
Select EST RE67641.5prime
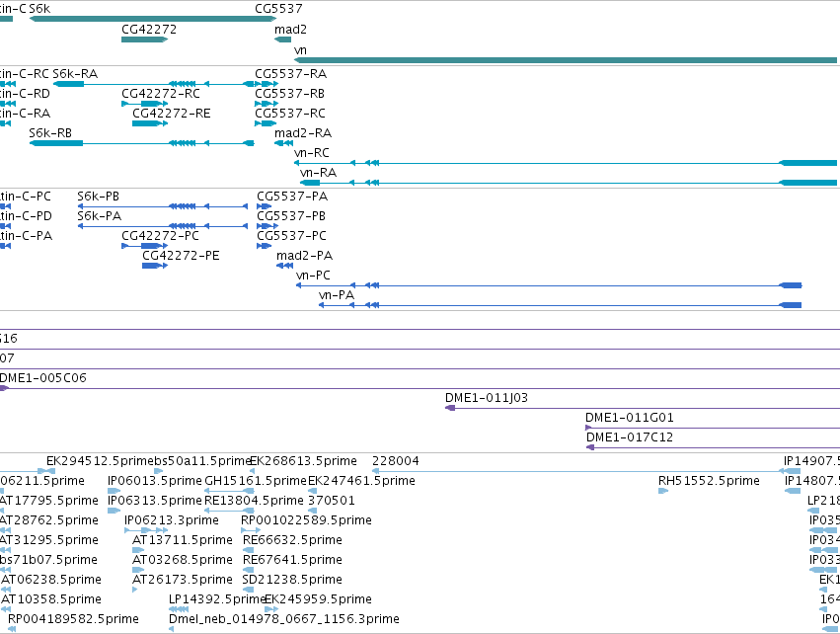tap(249, 570)
